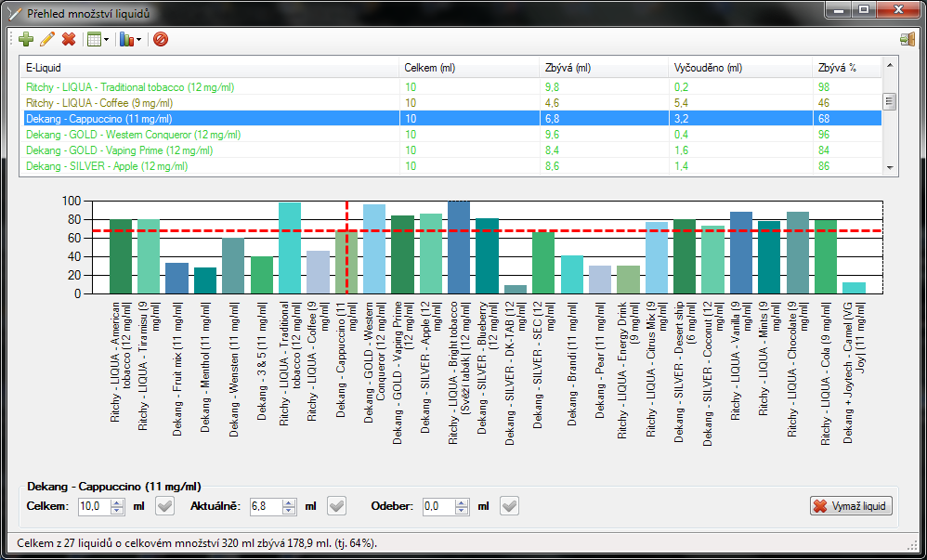The image size is (927, 560).
Task: Click the Camel VG Joy chart bar
Action: click(x=854, y=287)
